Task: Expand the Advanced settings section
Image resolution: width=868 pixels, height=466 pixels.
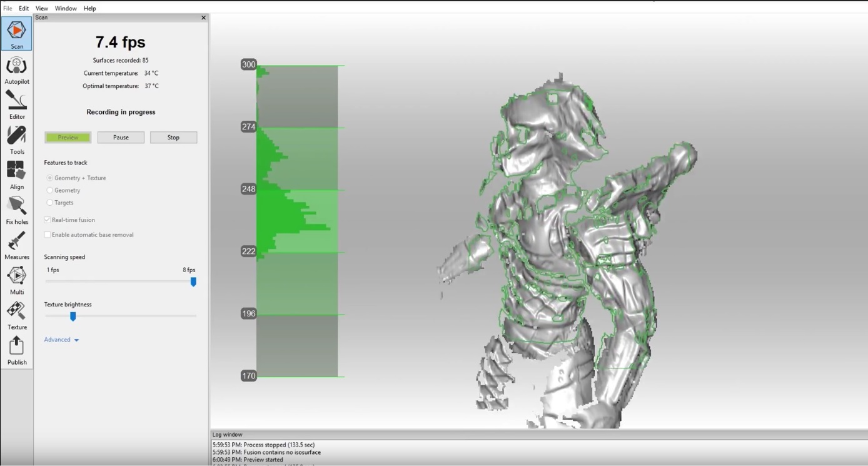Action: 61,340
